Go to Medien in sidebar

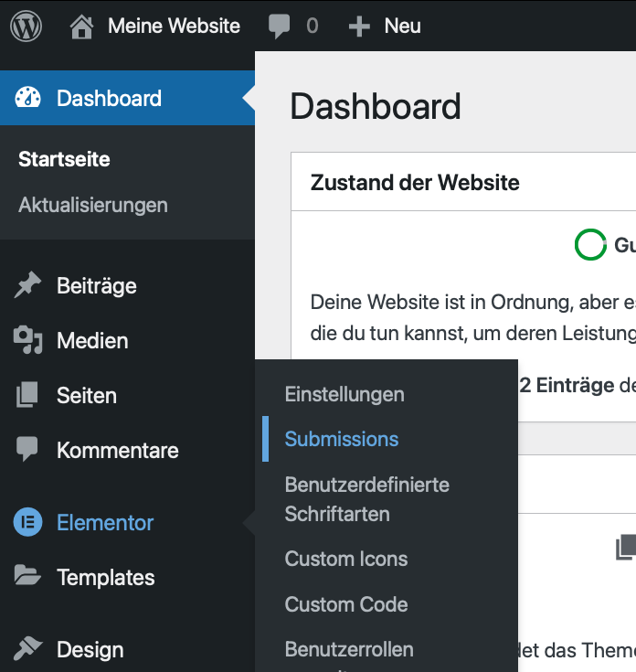tap(92, 341)
